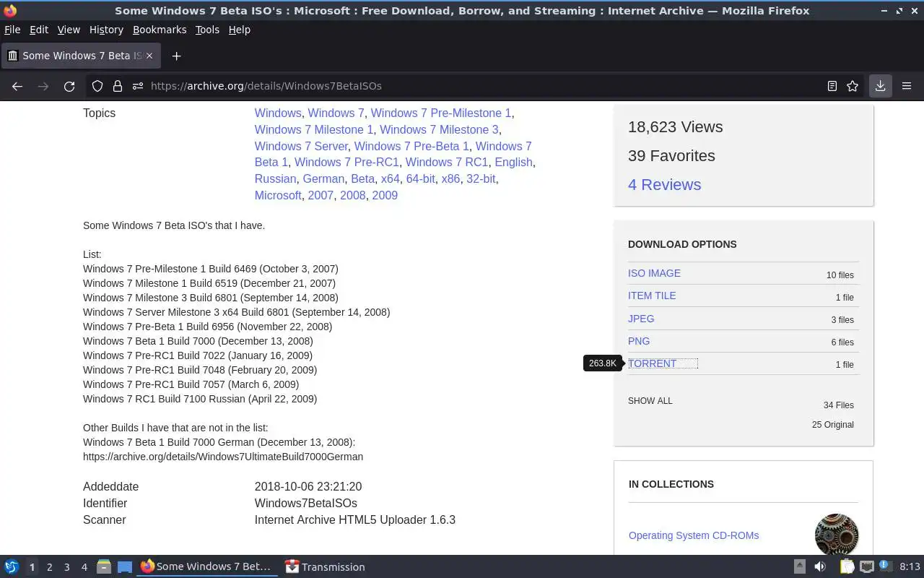Click the 64-bit topic link
The height and width of the screenshot is (578, 924).
coord(421,178)
